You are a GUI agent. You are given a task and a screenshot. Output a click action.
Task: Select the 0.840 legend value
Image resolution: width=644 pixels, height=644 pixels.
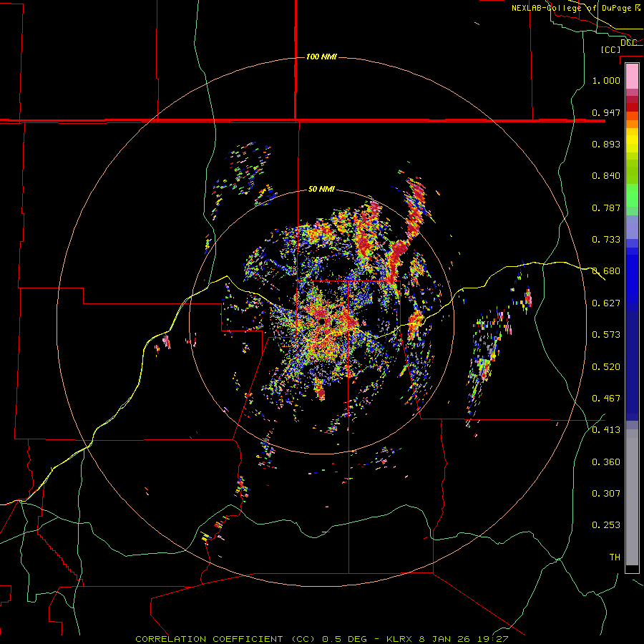[606, 176]
